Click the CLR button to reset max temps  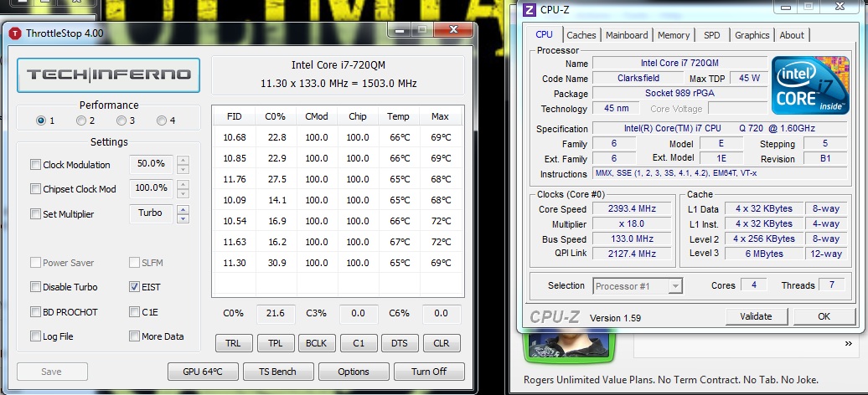coord(442,343)
